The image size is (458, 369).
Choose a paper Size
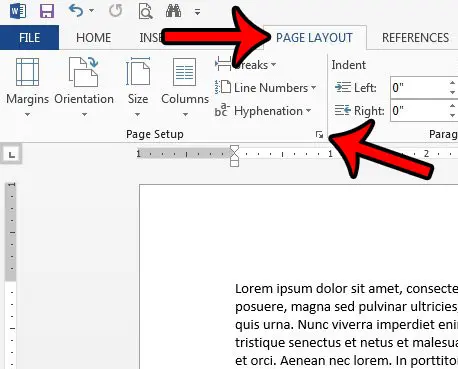click(138, 87)
